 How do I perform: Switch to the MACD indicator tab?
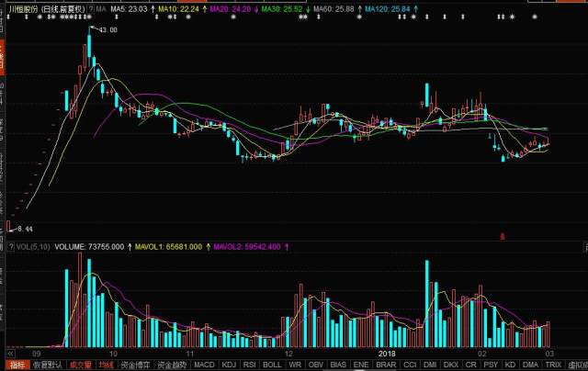point(204,365)
